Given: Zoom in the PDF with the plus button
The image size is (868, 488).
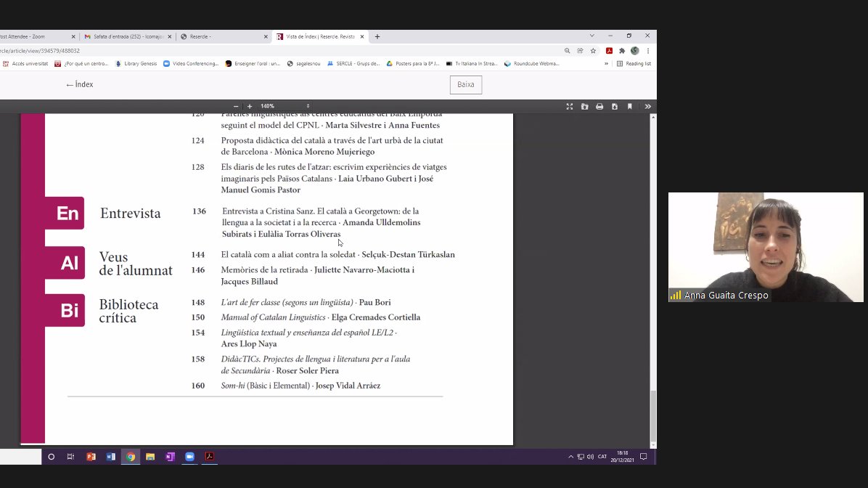Looking at the screenshot, I should tap(250, 106).
